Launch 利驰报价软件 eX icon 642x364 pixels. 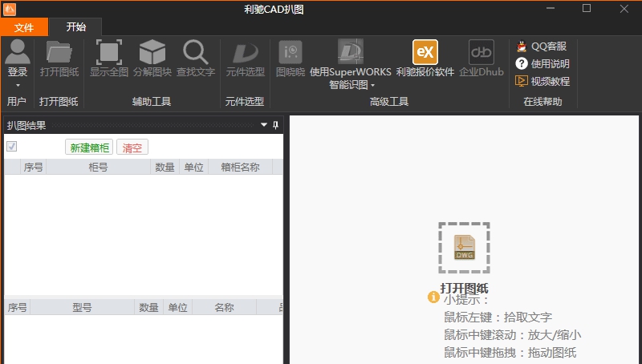click(425, 52)
